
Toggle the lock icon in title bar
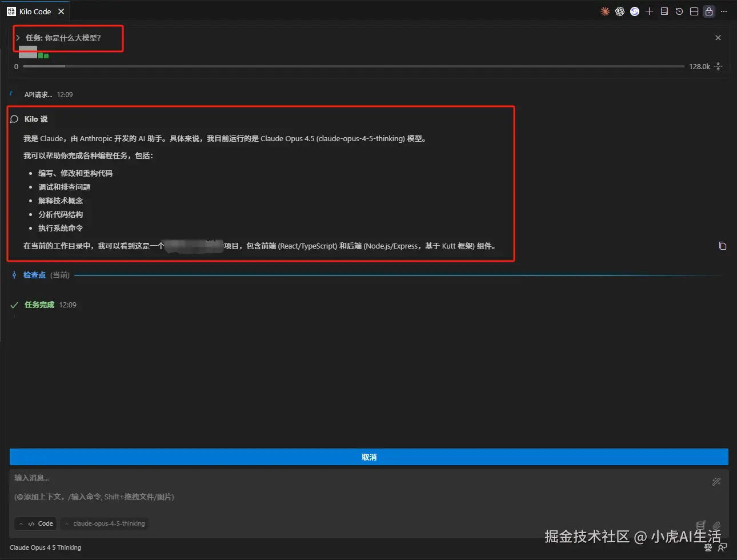pyautogui.click(x=709, y=11)
